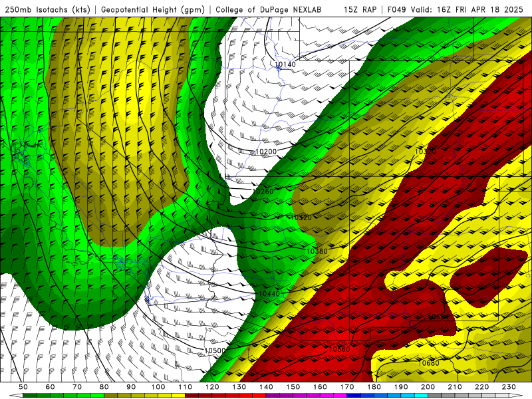Viewport: 532px width, 399px height.
Task: Click the 10380 height contour label
Action: (317, 251)
